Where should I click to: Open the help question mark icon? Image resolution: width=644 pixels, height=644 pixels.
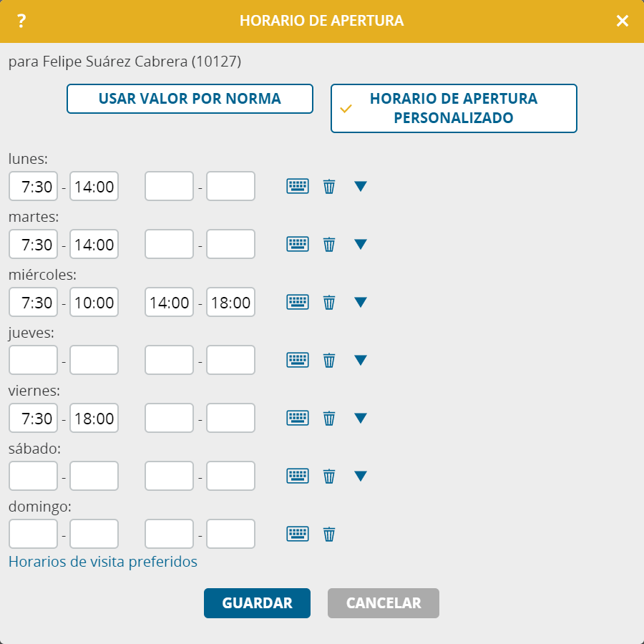coord(21,21)
